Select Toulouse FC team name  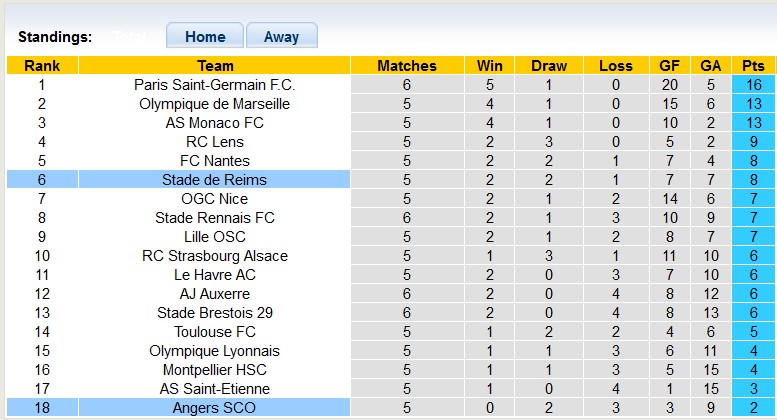pos(215,332)
